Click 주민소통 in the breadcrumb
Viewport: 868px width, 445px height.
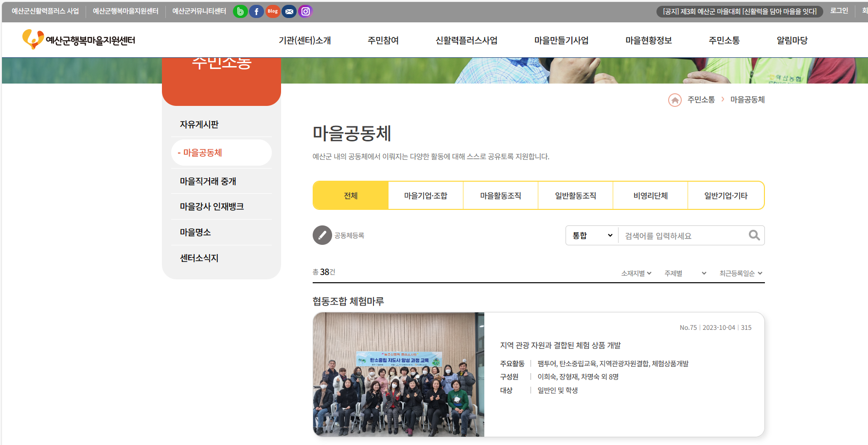(x=701, y=100)
